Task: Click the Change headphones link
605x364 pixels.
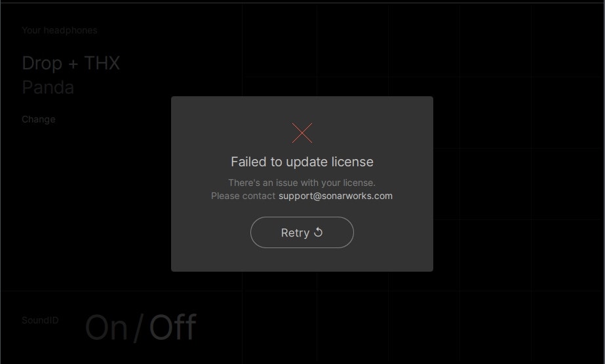Action: (38, 119)
